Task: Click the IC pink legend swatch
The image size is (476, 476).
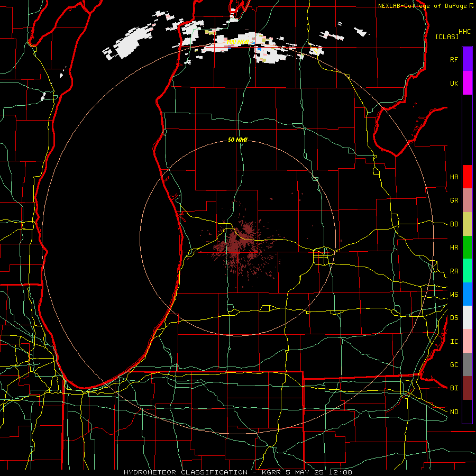Action: tap(467, 341)
